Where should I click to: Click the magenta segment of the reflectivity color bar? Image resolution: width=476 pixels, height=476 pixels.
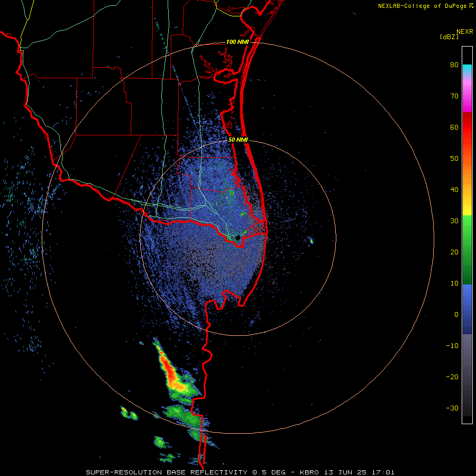(x=467, y=97)
